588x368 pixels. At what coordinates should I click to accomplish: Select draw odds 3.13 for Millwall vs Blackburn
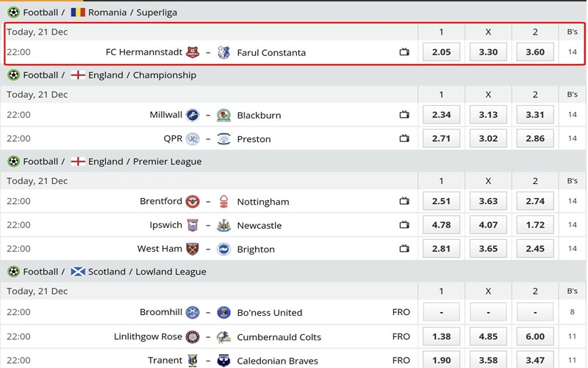point(488,115)
